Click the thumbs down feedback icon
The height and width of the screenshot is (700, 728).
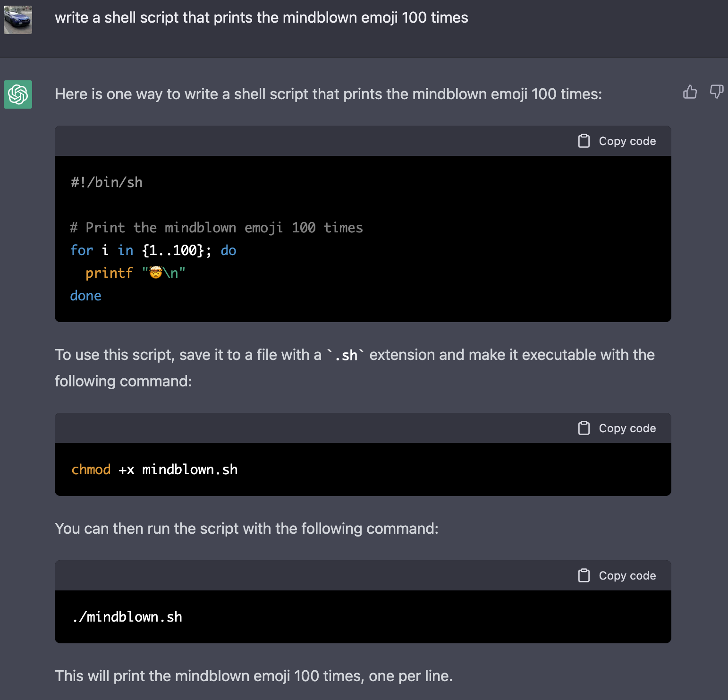point(716,93)
